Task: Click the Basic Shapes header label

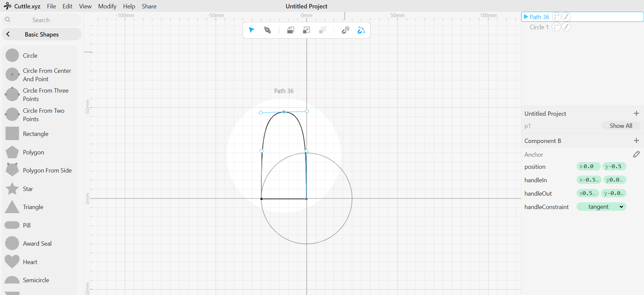Action: (42, 34)
